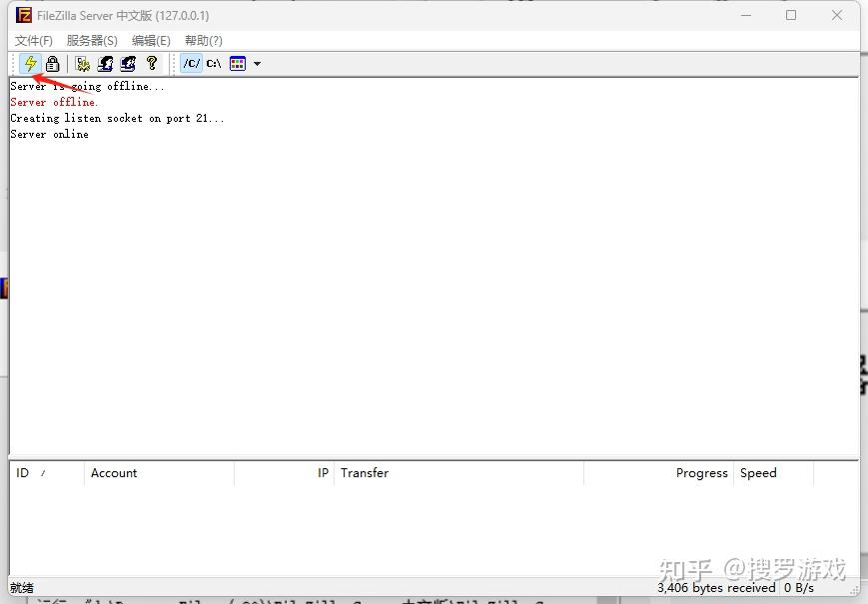The height and width of the screenshot is (604, 868).
Task: Select the red 'Server offline.' log line
Action: [54, 102]
